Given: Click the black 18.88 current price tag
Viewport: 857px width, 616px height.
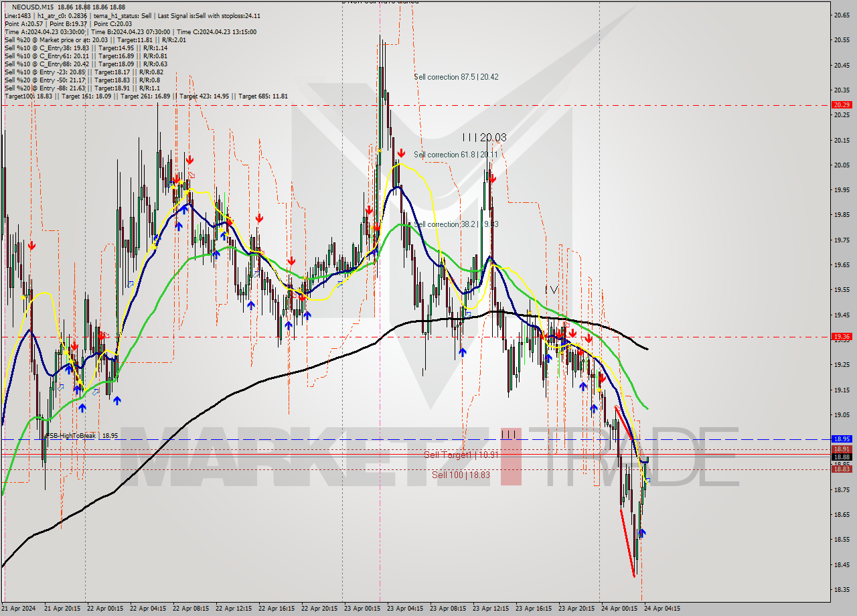Looking at the screenshot, I should click(x=842, y=457).
